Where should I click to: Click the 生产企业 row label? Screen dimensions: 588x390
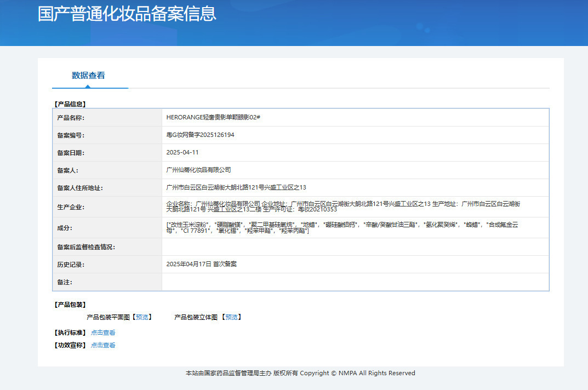(71, 207)
